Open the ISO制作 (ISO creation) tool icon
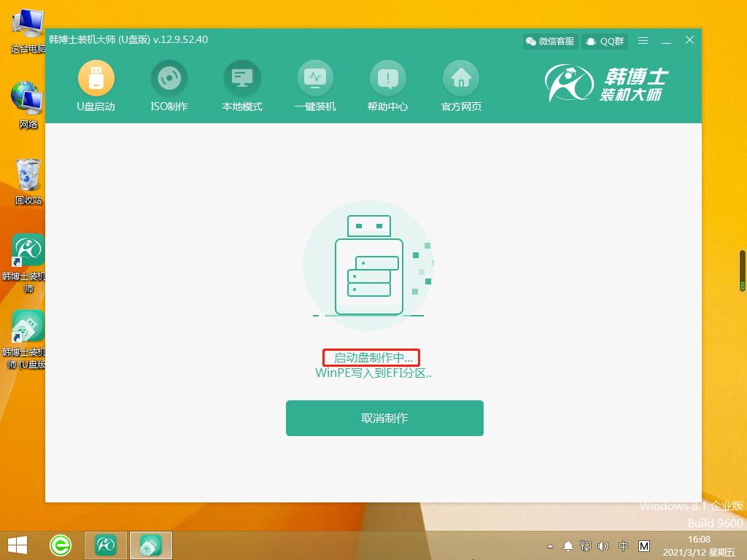747x560 pixels. click(x=169, y=79)
